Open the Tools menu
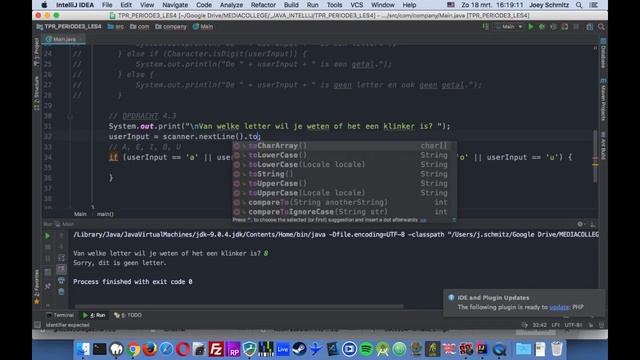This screenshot has width=640, height=360. (334, 5)
